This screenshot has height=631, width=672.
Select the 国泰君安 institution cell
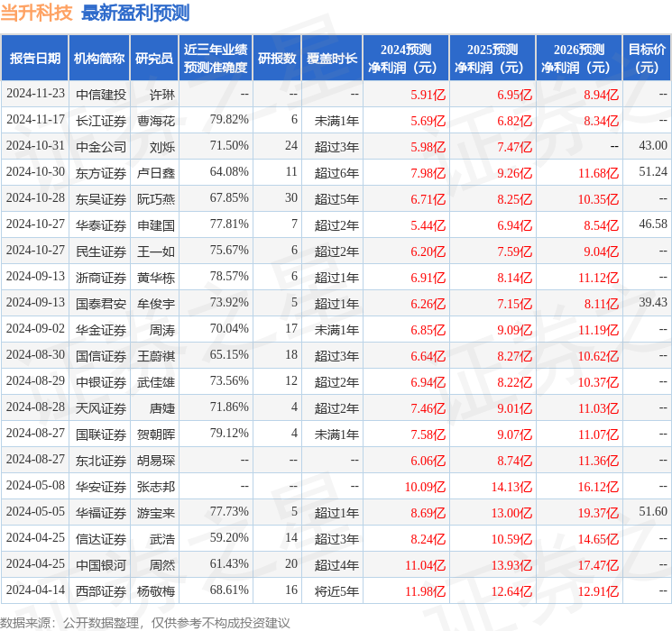(x=101, y=303)
